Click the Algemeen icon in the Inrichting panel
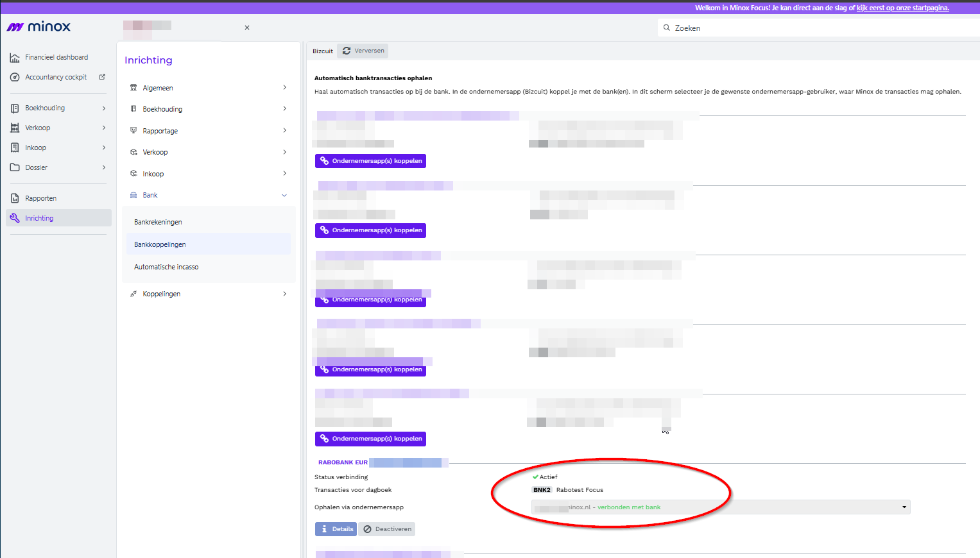 [133, 88]
